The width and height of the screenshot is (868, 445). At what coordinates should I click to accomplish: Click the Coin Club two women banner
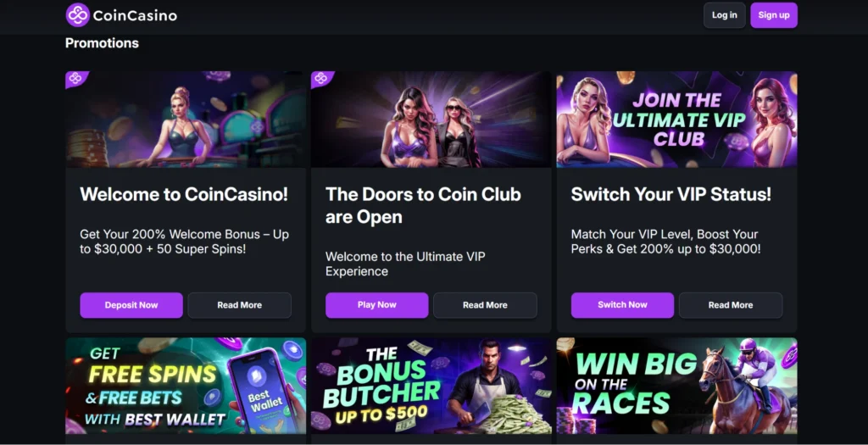click(x=431, y=119)
